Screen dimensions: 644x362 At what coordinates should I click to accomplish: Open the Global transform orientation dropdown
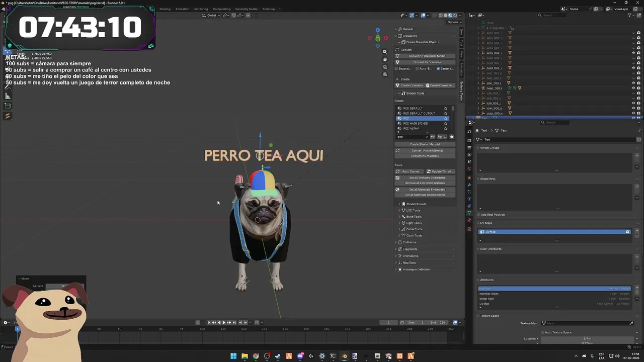point(212,15)
